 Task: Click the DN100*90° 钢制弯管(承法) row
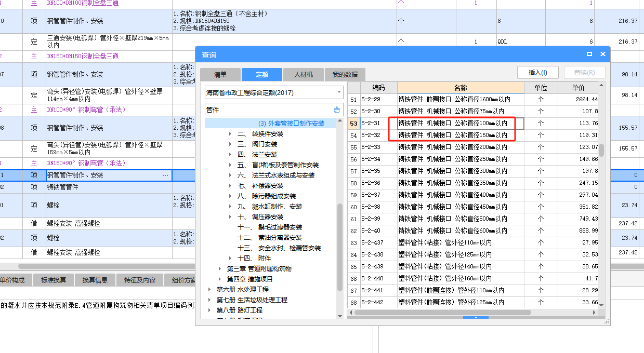point(97,110)
